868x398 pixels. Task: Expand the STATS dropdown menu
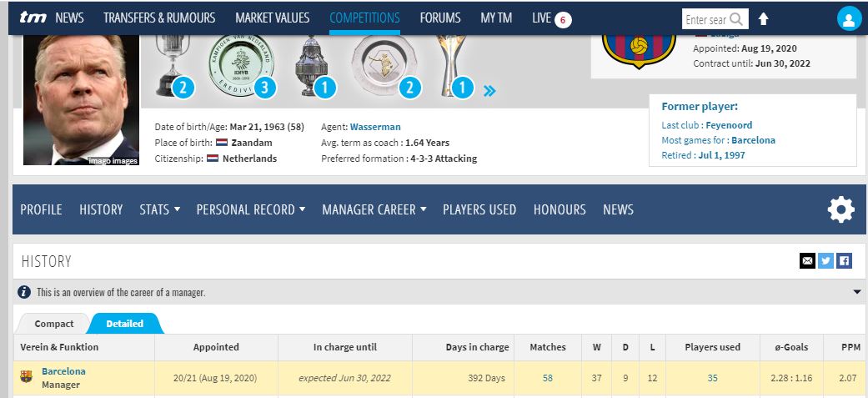pos(160,209)
